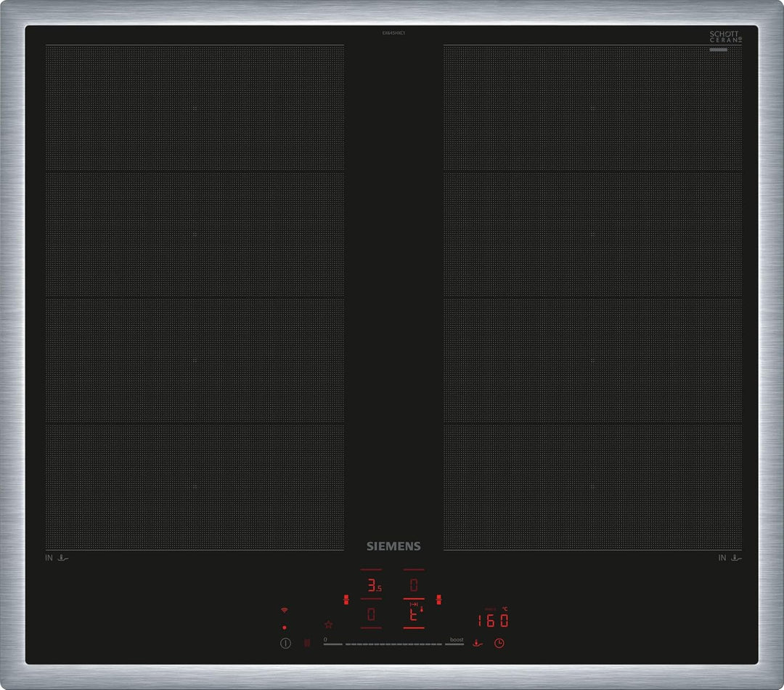
Task: Tap the frying sensor pan icon by the timer
Action: (x=477, y=643)
